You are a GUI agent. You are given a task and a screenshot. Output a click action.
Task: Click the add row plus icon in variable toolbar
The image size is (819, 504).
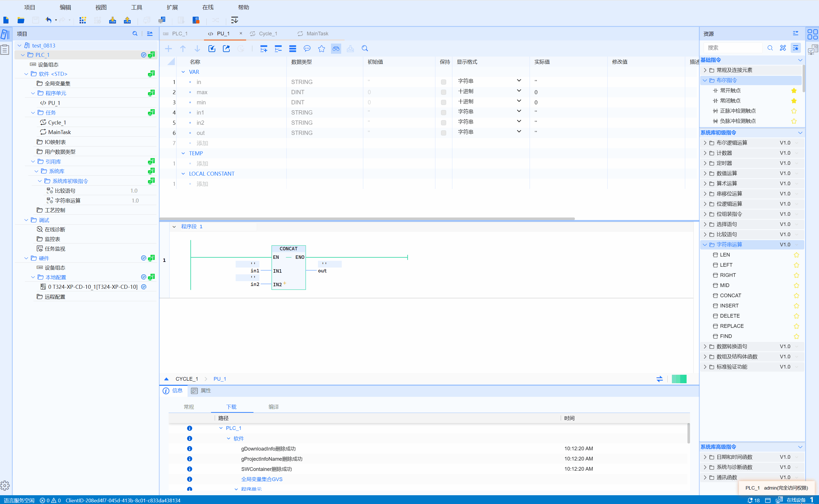coord(168,49)
